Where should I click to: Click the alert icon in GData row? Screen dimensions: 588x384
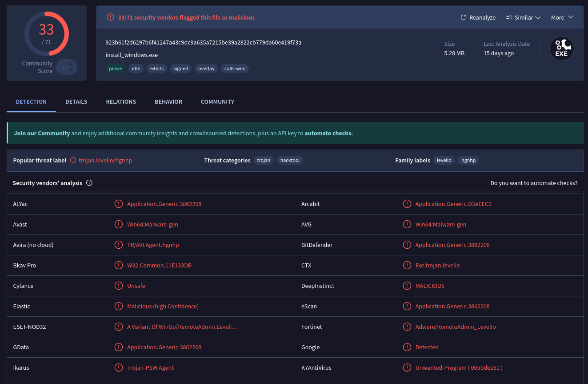(x=119, y=347)
